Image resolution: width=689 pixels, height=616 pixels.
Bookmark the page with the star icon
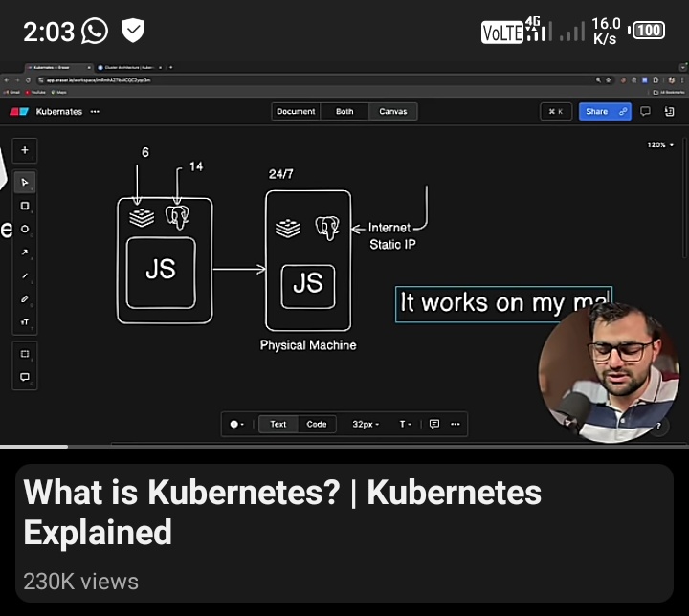pos(609,80)
